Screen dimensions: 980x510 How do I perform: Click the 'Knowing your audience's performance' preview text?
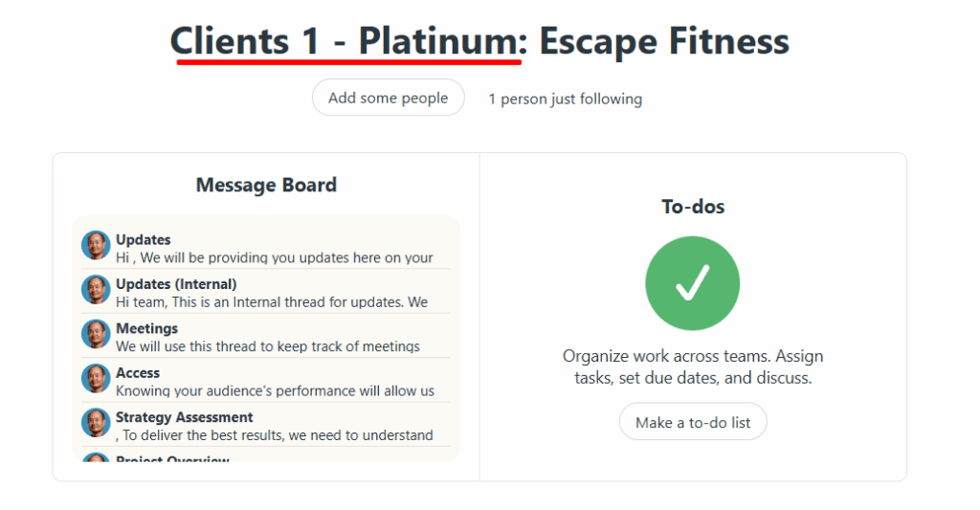coord(275,390)
